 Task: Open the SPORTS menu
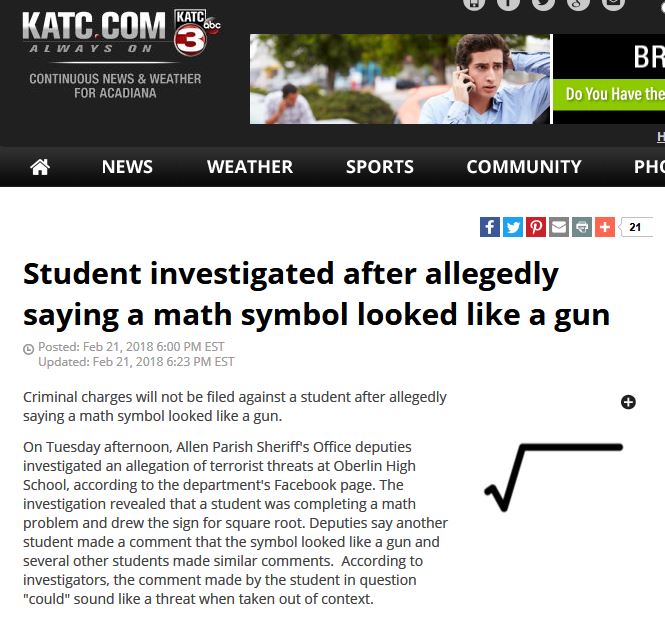380,167
